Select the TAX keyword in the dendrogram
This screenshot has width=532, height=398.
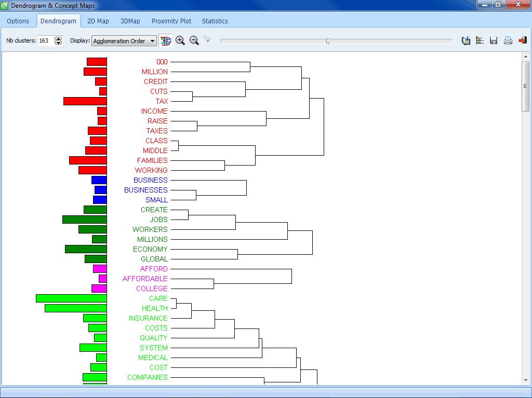pos(162,101)
